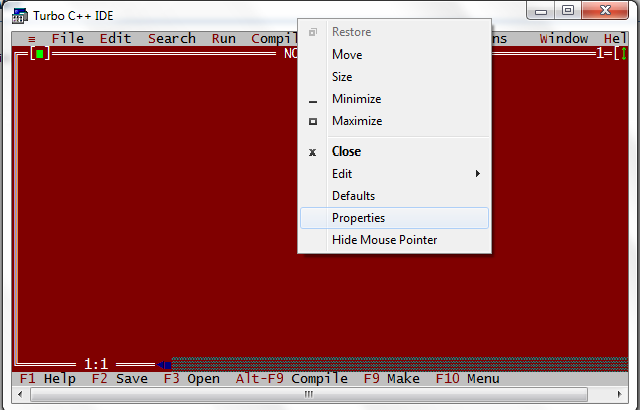Open the Run menu
Screen dimensions: 640x410
pos(223,38)
